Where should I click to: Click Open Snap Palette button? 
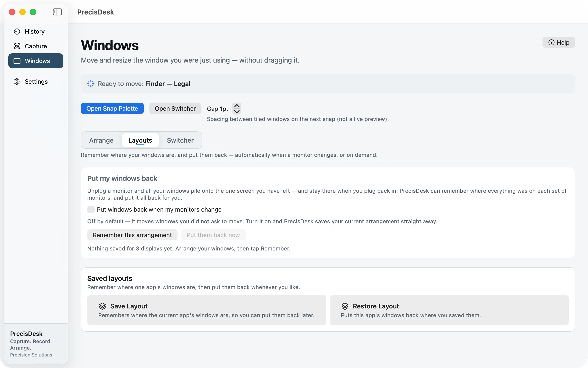[x=112, y=108]
